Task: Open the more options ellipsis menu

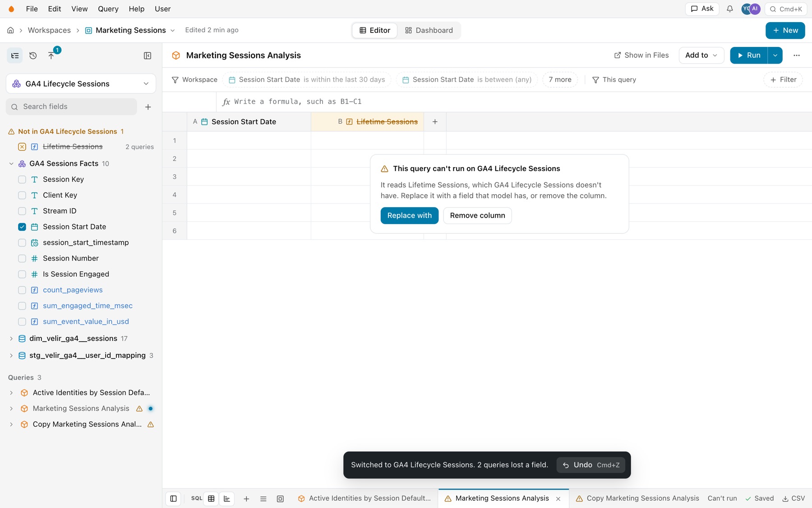Action: pos(797,55)
